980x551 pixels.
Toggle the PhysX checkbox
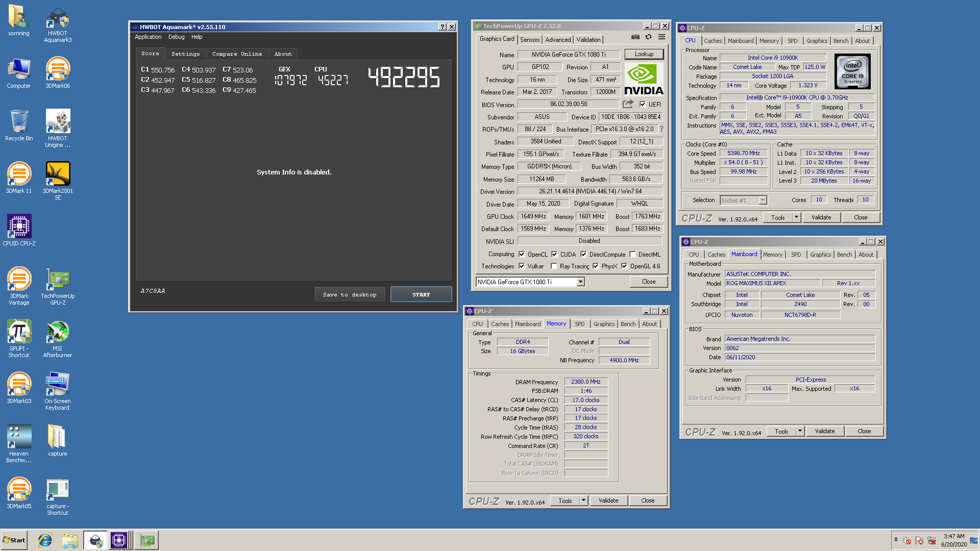click(x=596, y=266)
